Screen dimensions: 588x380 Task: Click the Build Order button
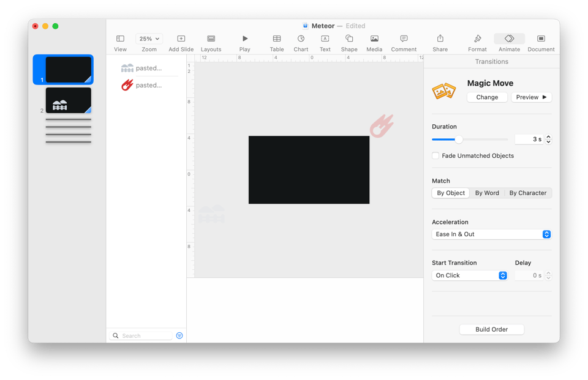click(x=491, y=329)
